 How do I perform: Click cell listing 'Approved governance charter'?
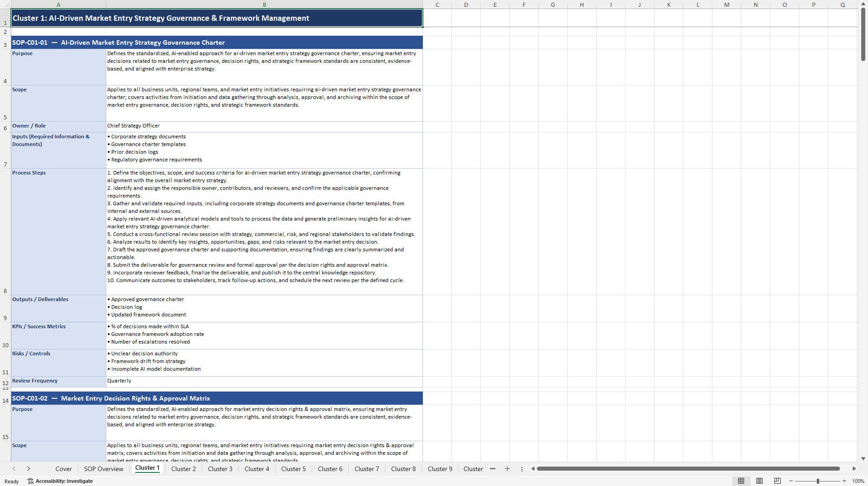tap(264, 308)
